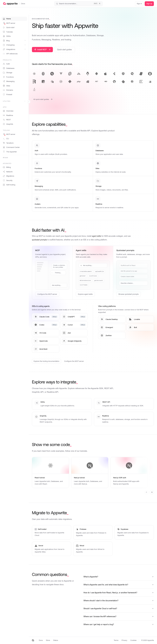
Task: Click Configure the MCP server card button
Action: coord(47,294)
